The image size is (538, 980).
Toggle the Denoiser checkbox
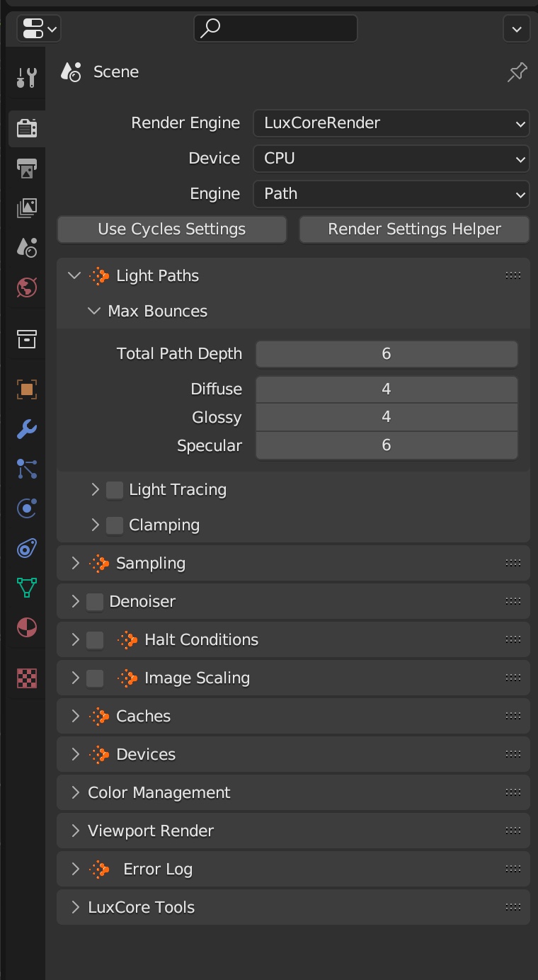pos(95,602)
